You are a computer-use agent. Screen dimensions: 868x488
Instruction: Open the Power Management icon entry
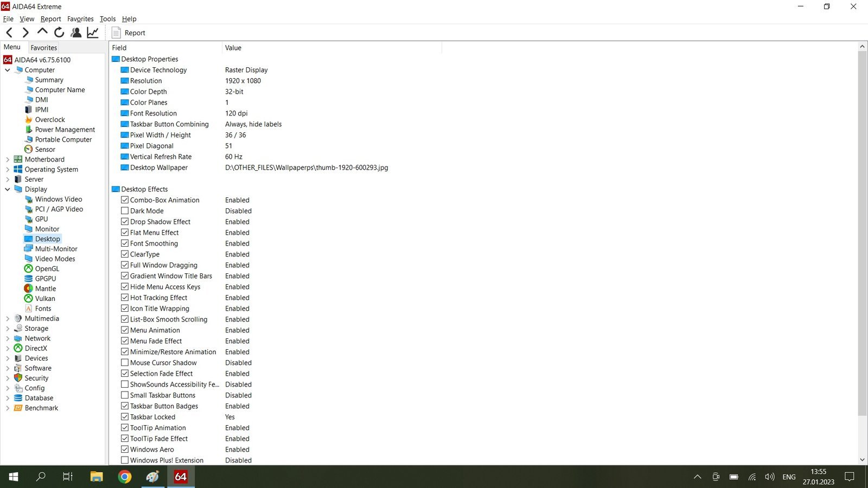29,130
